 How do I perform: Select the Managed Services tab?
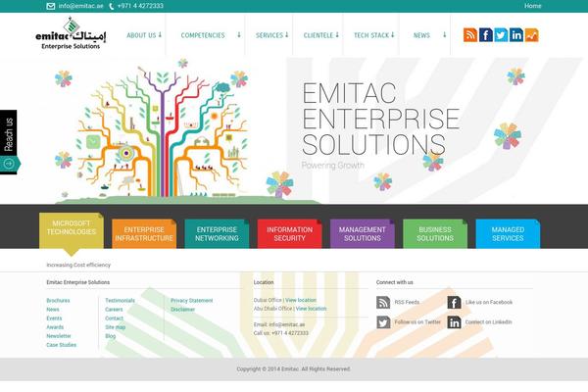pyautogui.click(x=508, y=233)
